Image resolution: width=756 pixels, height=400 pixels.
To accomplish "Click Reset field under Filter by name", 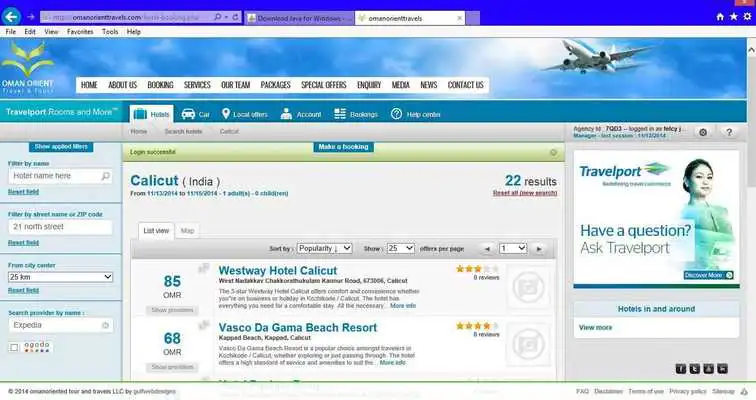I will [23, 192].
